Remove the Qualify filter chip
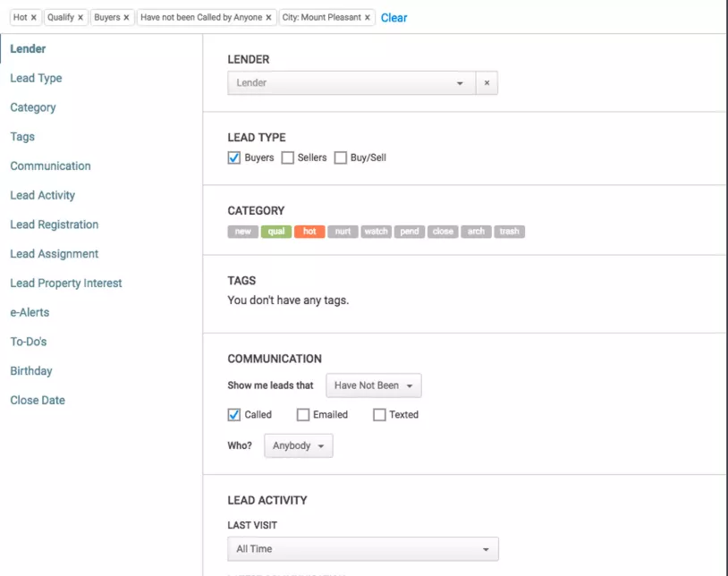Viewport: 728px width, 576px height. pos(80,17)
